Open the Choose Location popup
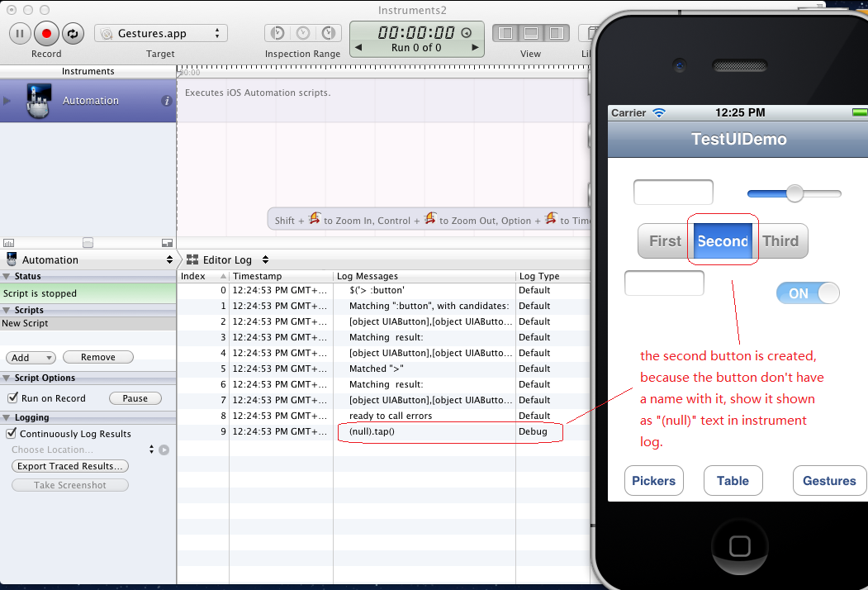Image resolution: width=868 pixels, height=590 pixels. coord(83,450)
